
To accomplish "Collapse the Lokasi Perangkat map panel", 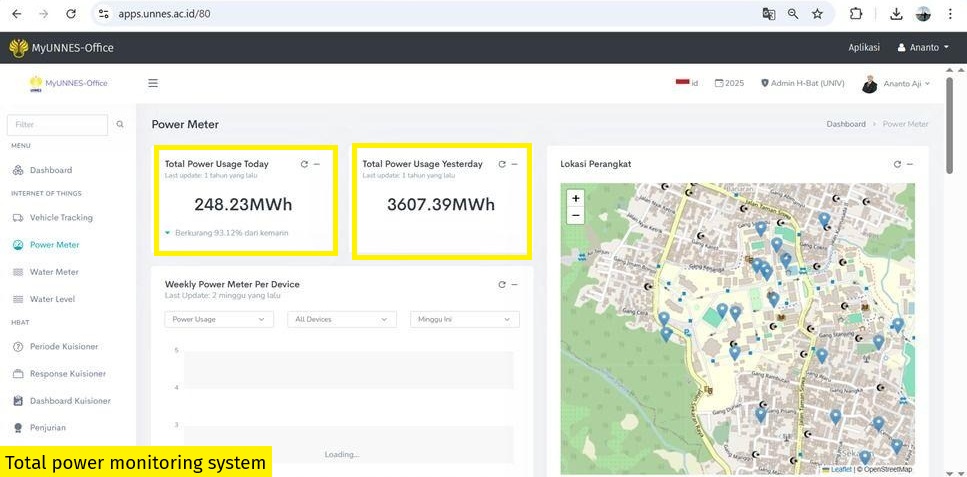I will pos(910,164).
